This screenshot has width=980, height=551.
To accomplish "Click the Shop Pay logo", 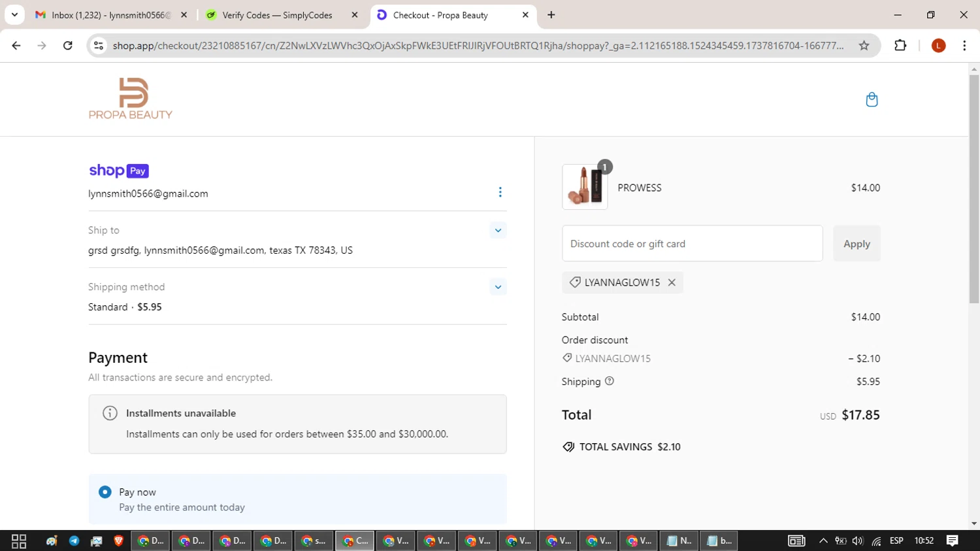I will pyautogui.click(x=119, y=171).
